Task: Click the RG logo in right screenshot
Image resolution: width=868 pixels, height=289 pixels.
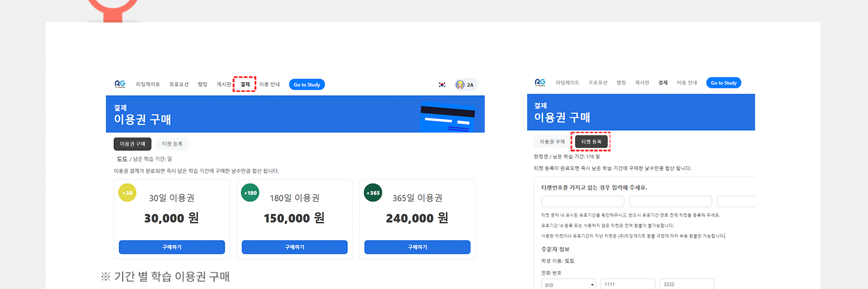Action: click(x=539, y=83)
